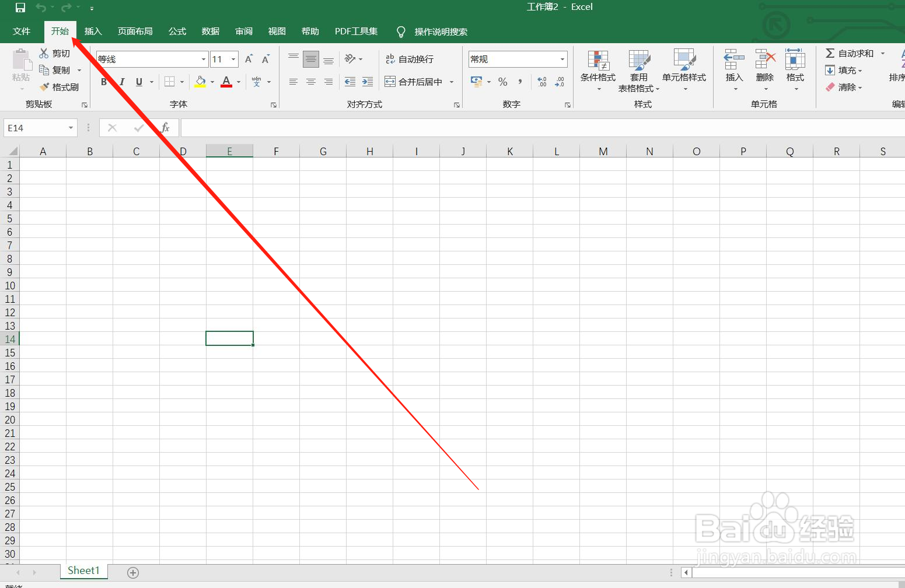Click the Insert cells (插入) button
This screenshot has width=905, height=588.
(x=734, y=70)
